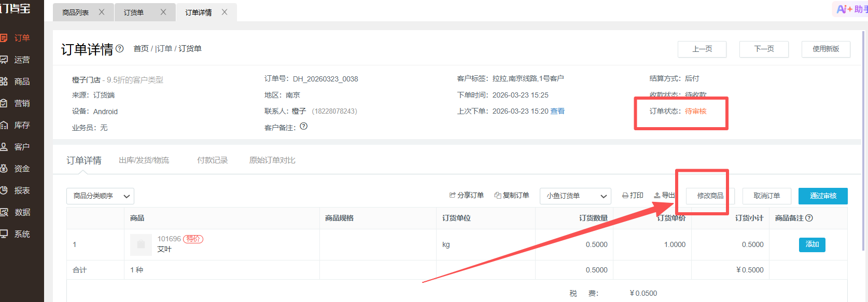Go to previous order with 上一页
The image size is (868, 302).
[x=702, y=49]
